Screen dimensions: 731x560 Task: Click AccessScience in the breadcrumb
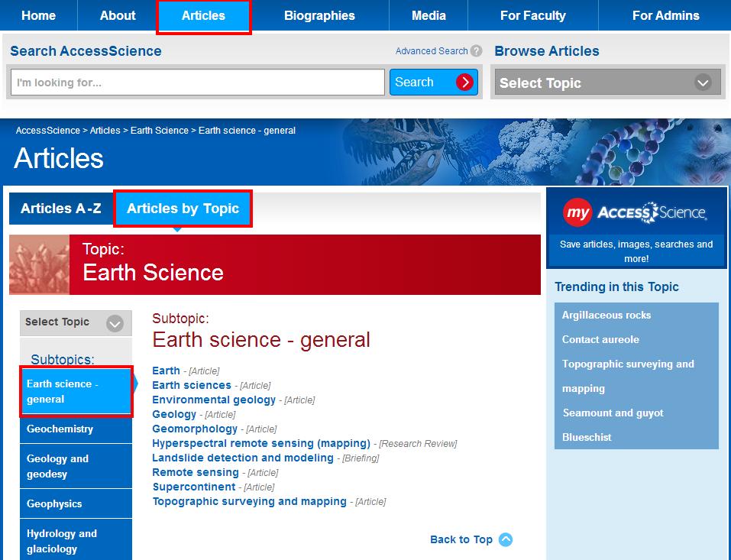(48, 131)
